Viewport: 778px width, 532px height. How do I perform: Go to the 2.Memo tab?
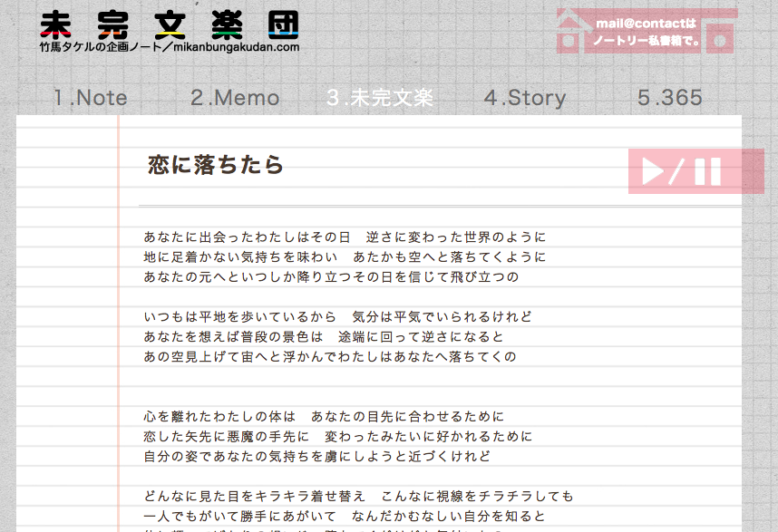tap(235, 98)
